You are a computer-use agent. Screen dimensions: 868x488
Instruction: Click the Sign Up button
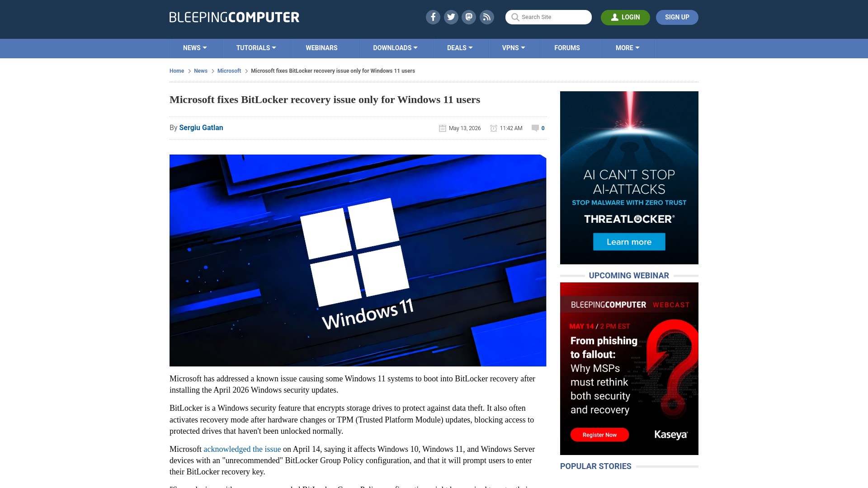pyautogui.click(x=677, y=17)
